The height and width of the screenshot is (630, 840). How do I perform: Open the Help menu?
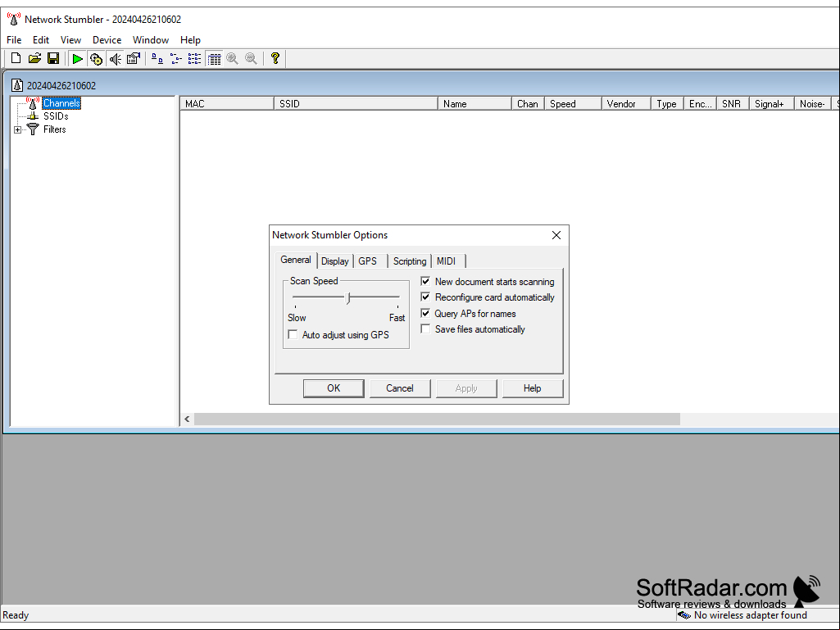pos(190,39)
